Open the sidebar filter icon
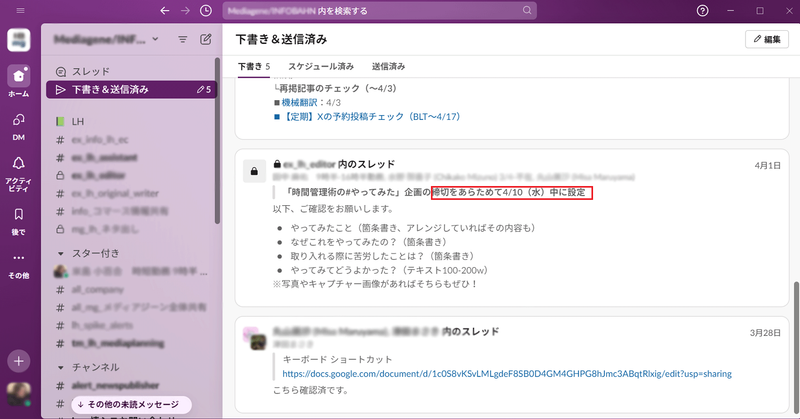Image resolution: width=800 pixels, height=419 pixels. 183,39
